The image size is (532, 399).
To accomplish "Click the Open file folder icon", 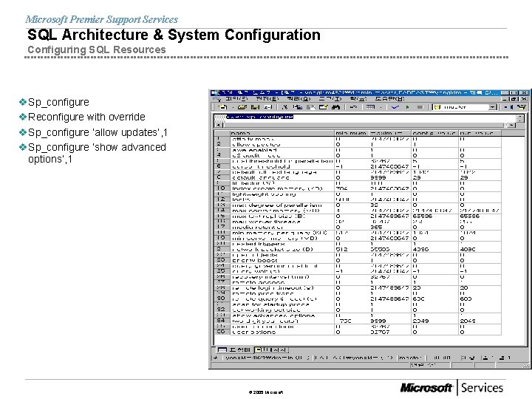I will click(x=242, y=107).
